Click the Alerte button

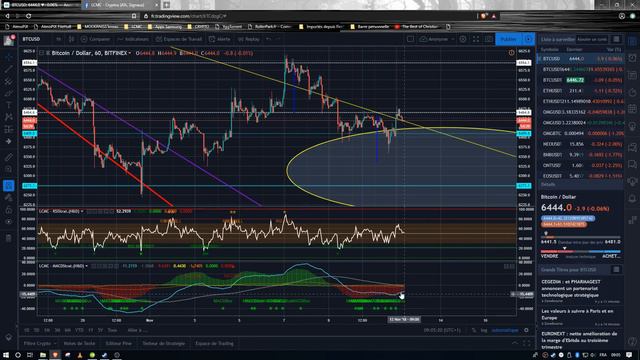[x=220, y=39]
